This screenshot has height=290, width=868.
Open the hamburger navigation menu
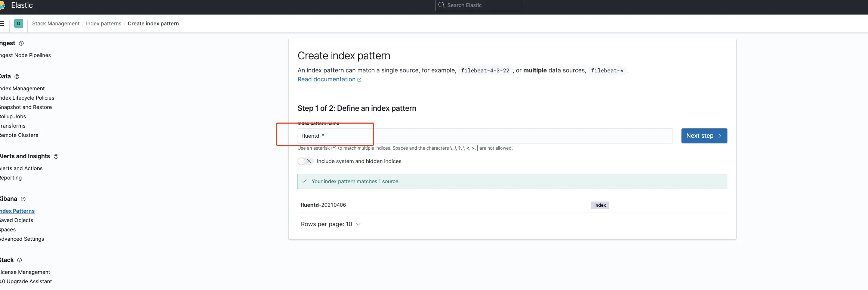point(2,24)
